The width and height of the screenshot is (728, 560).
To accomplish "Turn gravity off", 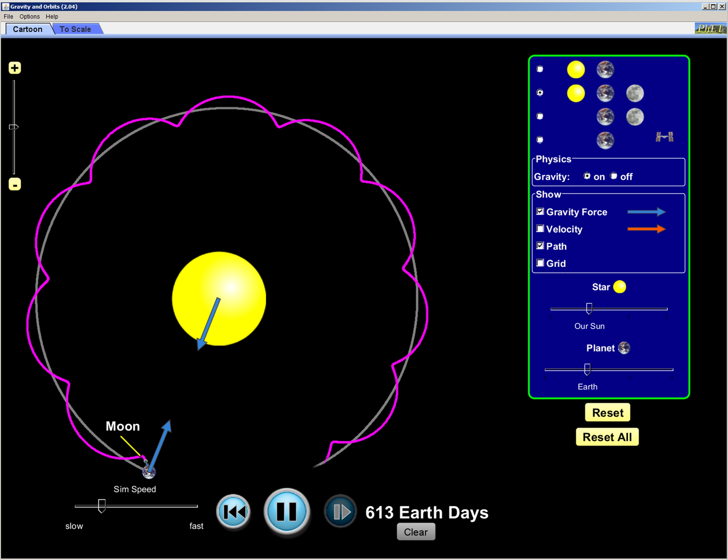I will pyautogui.click(x=614, y=176).
